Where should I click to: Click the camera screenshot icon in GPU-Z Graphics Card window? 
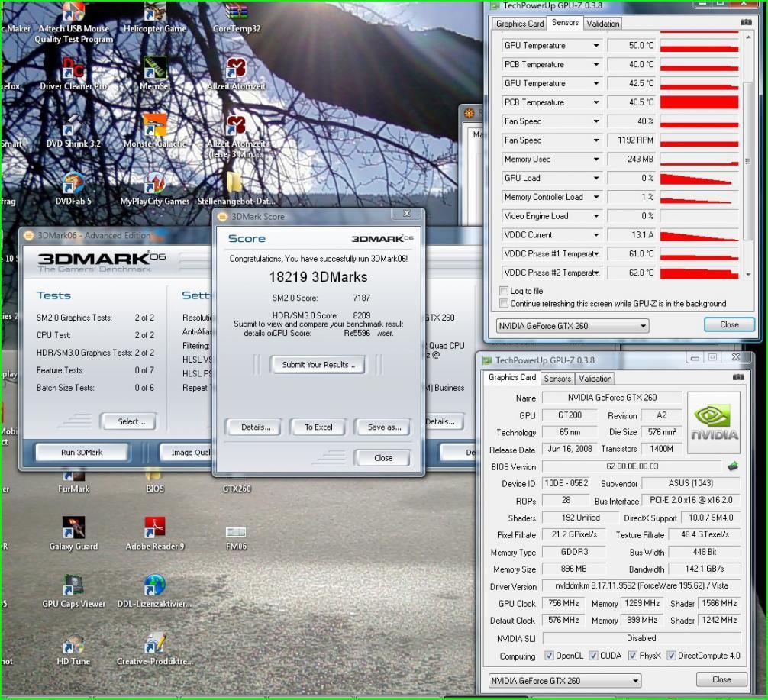pyautogui.click(x=738, y=377)
